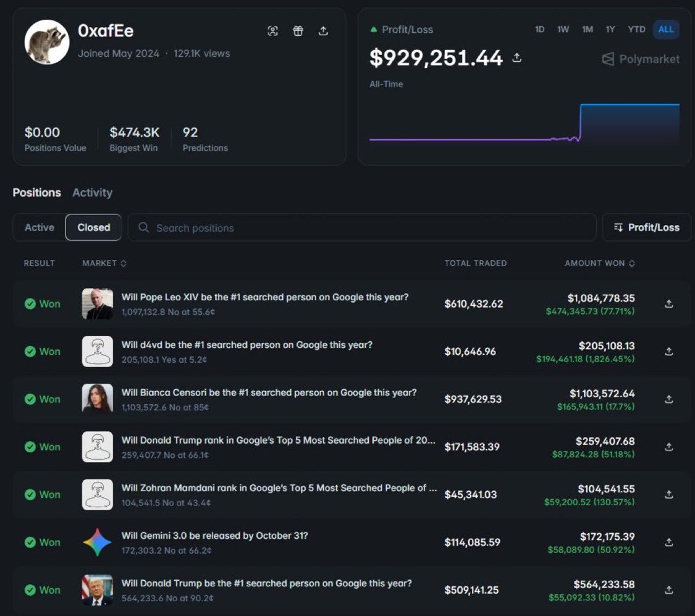The width and height of the screenshot is (695, 616).
Task: Click the raccoon profile avatar
Action: coord(47,42)
